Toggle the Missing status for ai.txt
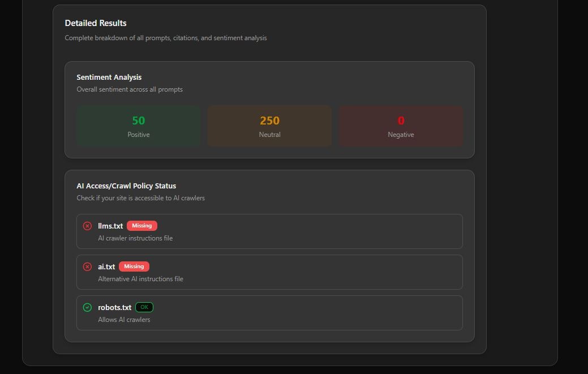 134,266
